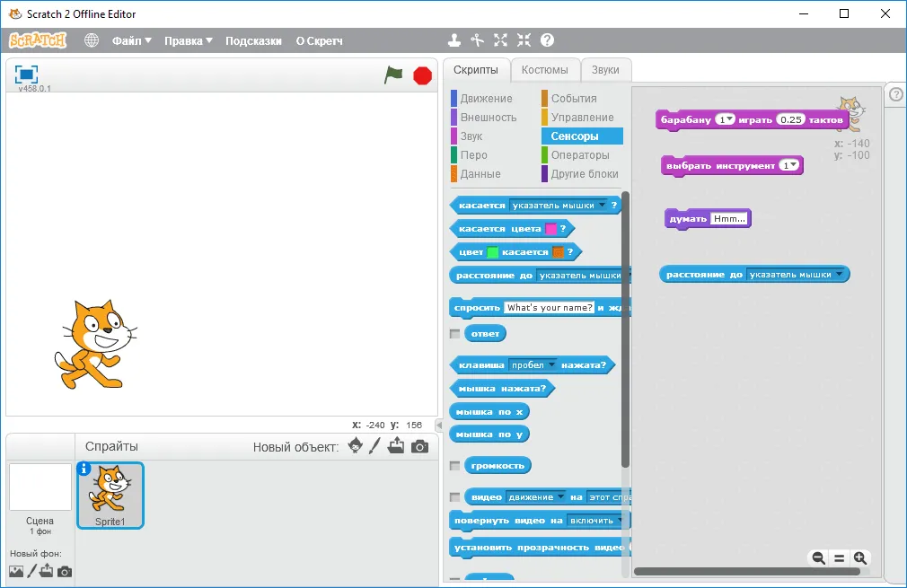Open the 'Подсказки' menu item
907x588 pixels.
(x=253, y=40)
